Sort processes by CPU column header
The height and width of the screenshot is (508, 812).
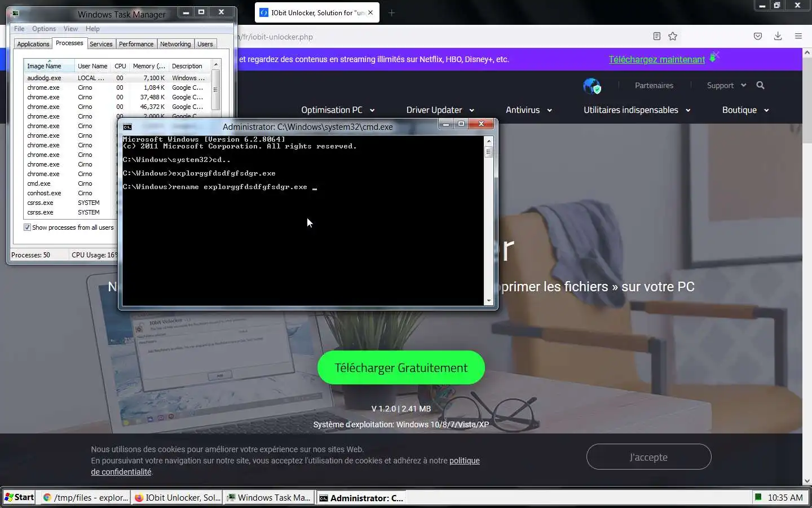point(120,66)
